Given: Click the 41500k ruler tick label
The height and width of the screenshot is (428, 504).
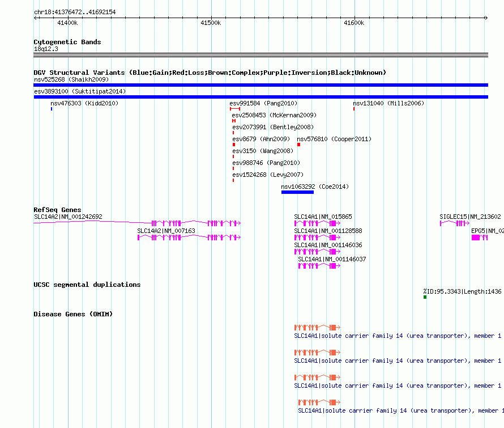Looking at the screenshot, I should 211,23.
